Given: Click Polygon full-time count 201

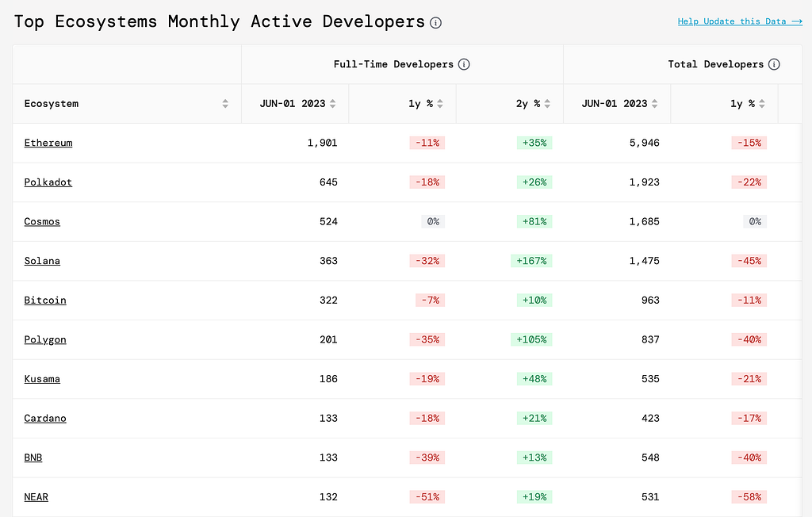Looking at the screenshot, I should pyautogui.click(x=328, y=340).
